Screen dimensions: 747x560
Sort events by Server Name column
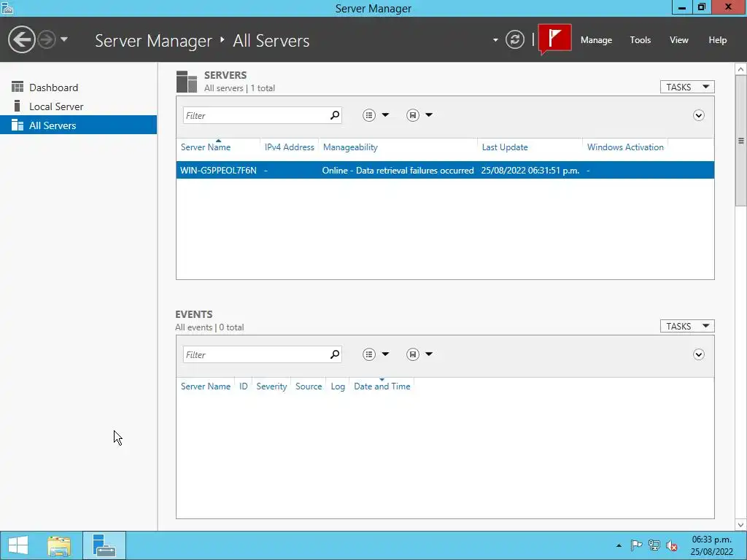(x=205, y=386)
